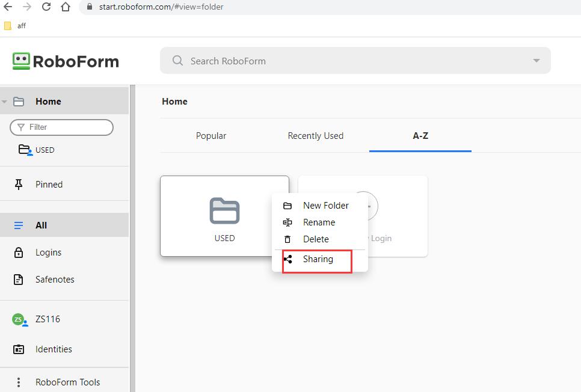Click the ZS116 green avatar icon

click(x=19, y=319)
